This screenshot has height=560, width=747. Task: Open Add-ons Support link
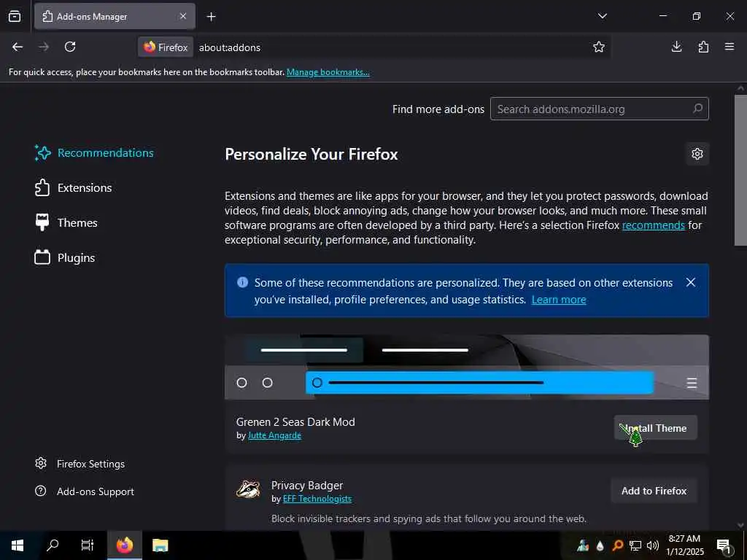85,491
